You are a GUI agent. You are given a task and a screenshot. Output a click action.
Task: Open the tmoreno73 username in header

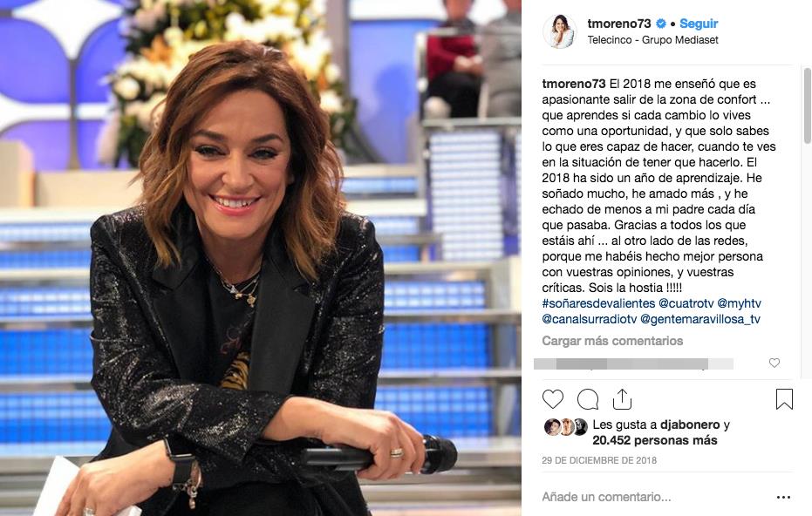coord(619,24)
